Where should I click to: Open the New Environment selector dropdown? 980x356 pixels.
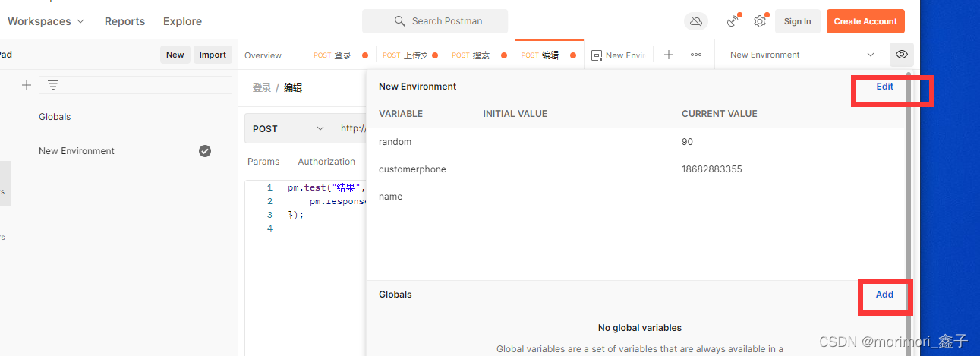(802, 55)
